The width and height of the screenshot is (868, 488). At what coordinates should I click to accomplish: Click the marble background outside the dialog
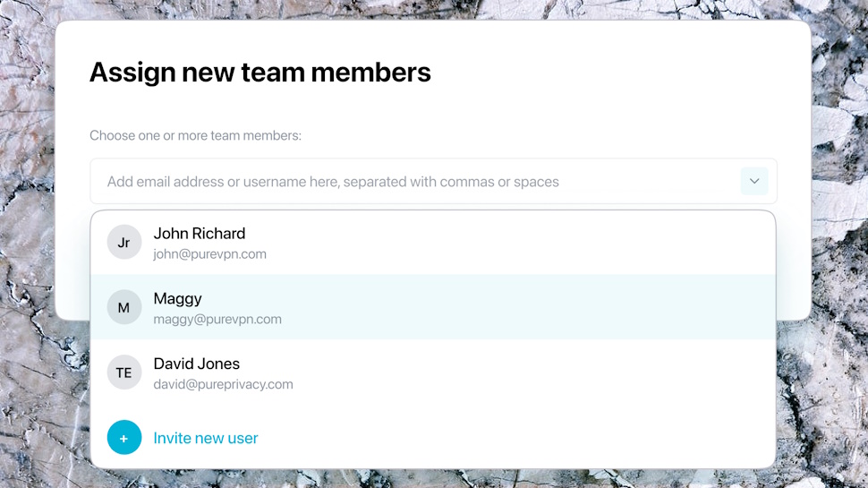28,332
